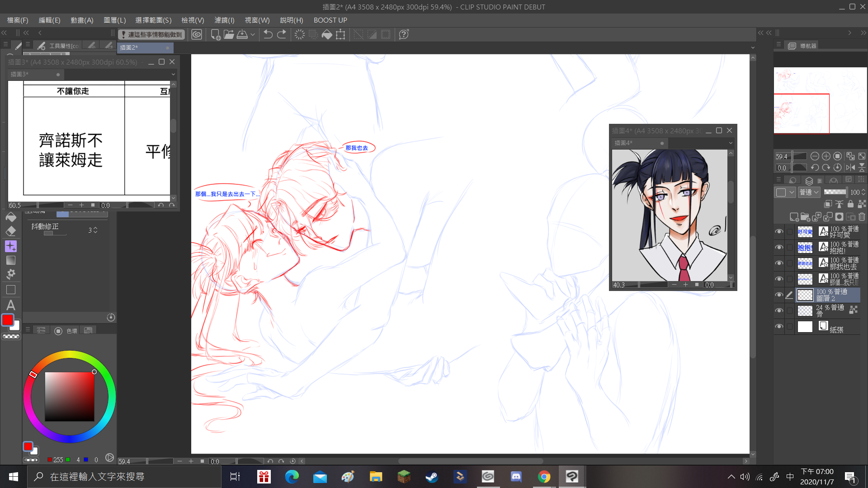The height and width of the screenshot is (488, 868).
Task: Hide the 骨 sketch layer
Action: (779, 311)
